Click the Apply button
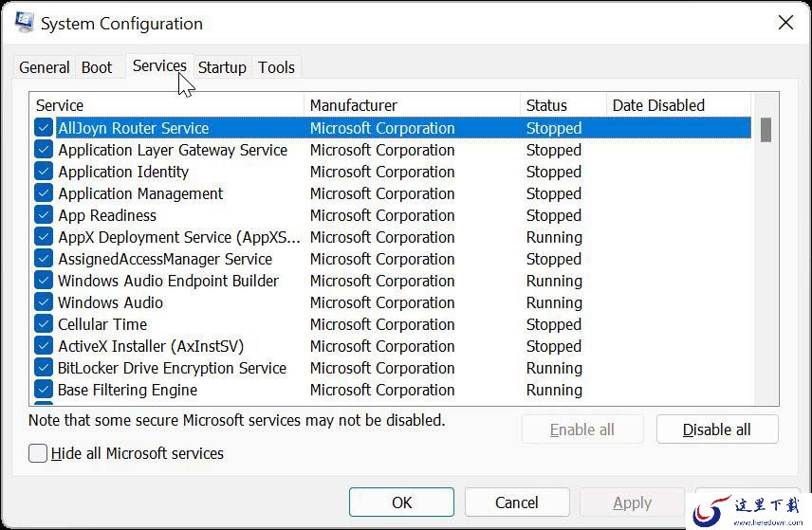 (633, 503)
